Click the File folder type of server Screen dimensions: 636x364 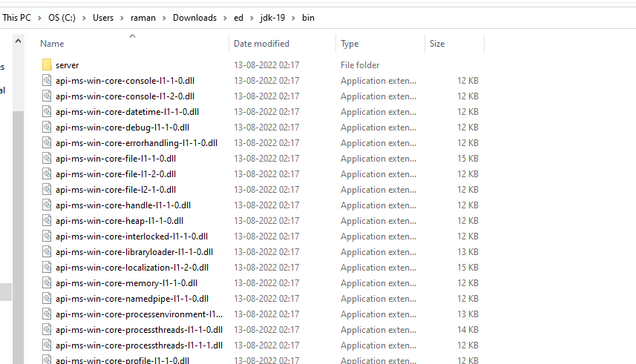tap(360, 64)
